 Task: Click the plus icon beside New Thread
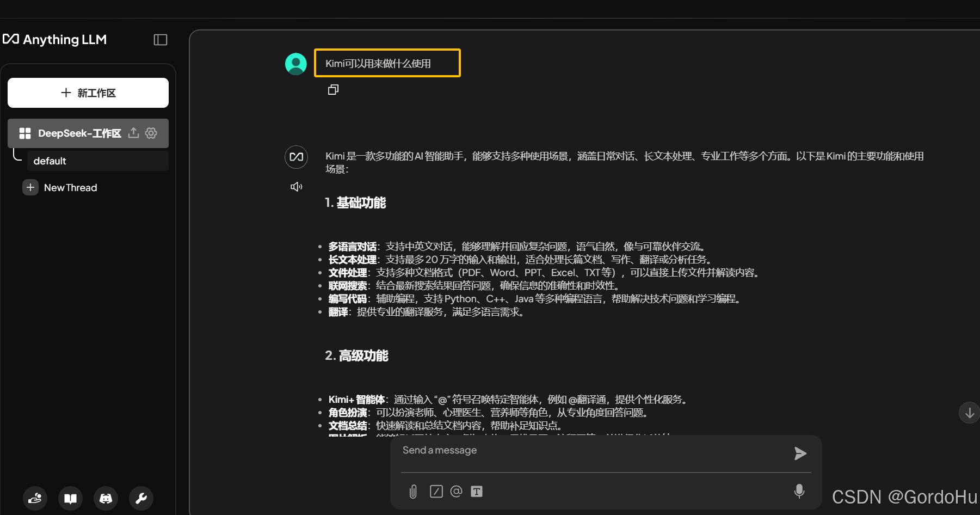coord(30,187)
